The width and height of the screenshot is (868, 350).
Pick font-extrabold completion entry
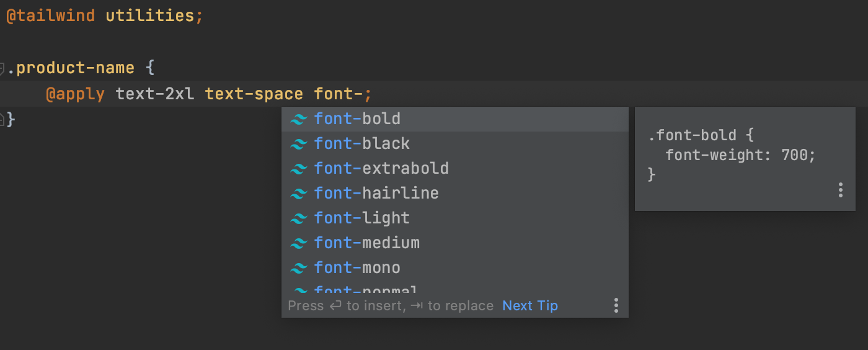coord(381,169)
